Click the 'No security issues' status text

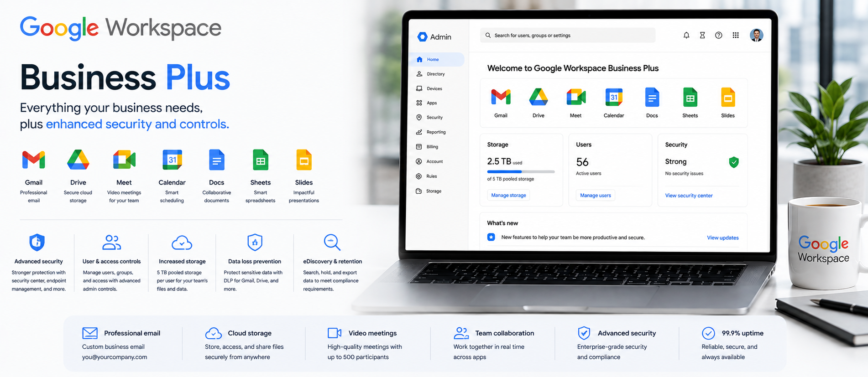[684, 174]
